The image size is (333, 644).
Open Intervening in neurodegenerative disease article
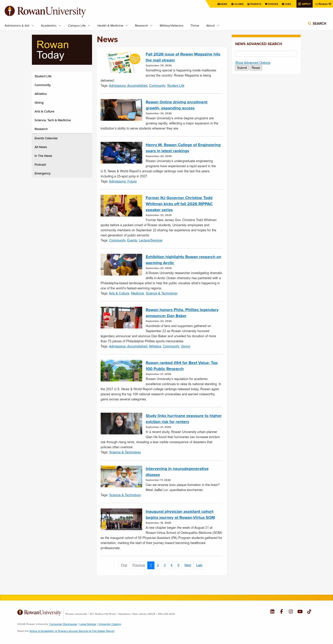point(177,472)
